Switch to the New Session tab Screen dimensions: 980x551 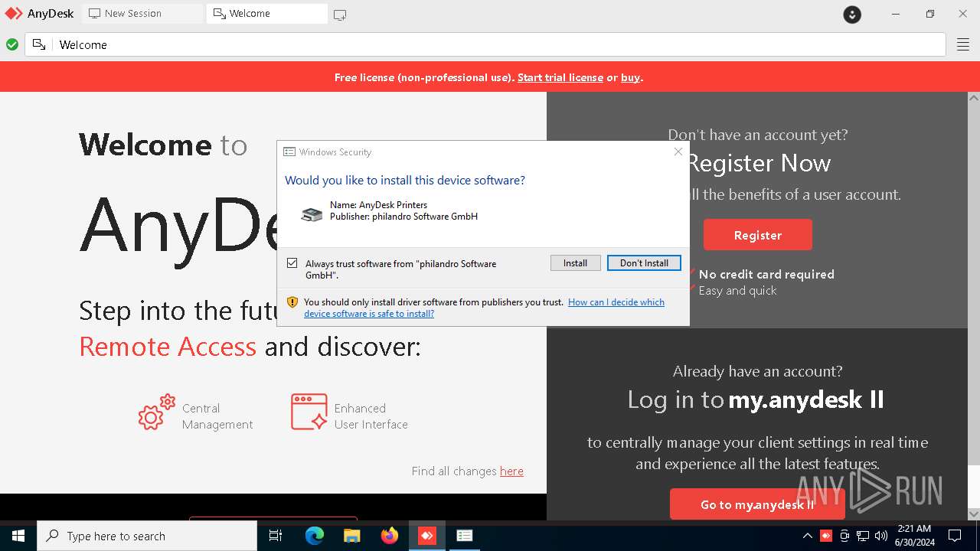click(x=142, y=14)
